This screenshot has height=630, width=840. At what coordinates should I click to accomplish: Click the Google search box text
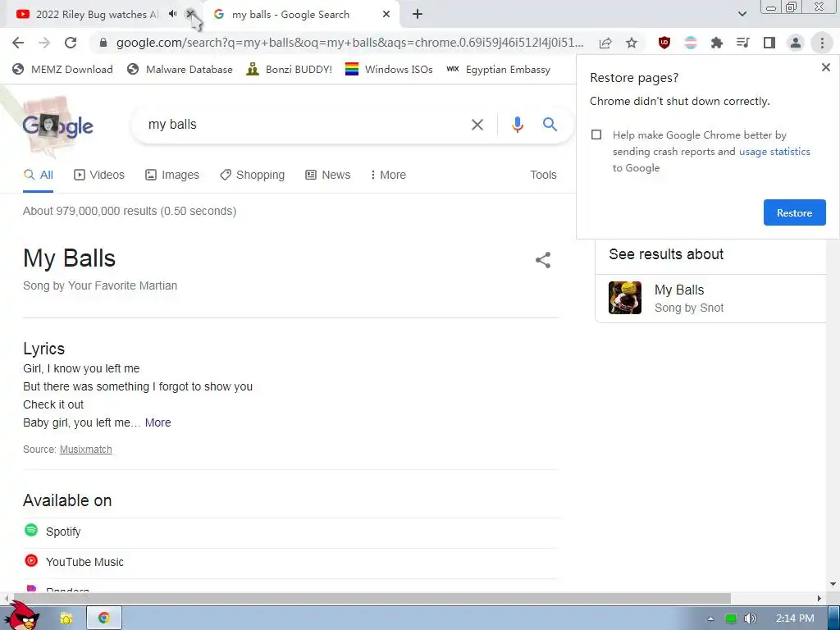172,125
